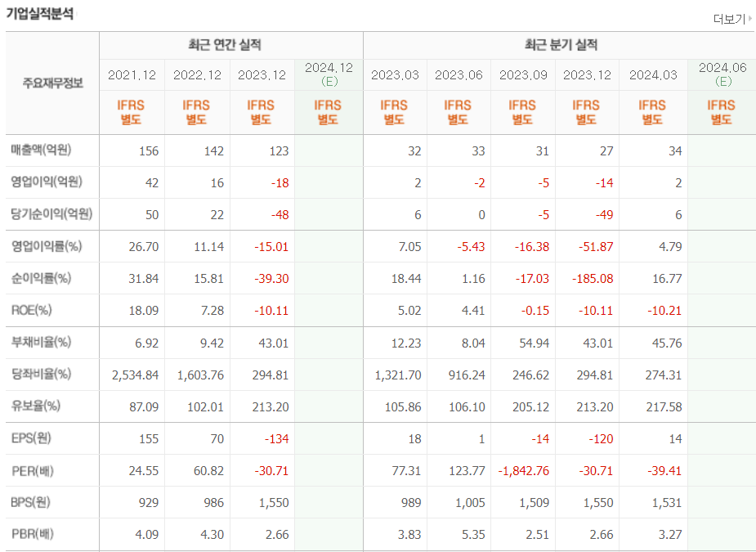This screenshot has height=552, width=756.
Task: Select the 2024.03 debt ratio value 45.76
Action: (667, 343)
